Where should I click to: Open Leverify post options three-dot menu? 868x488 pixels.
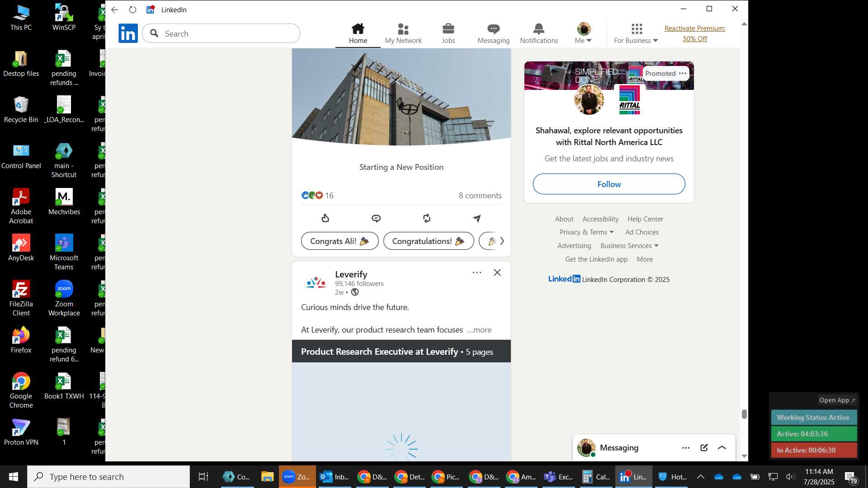tap(477, 272)
